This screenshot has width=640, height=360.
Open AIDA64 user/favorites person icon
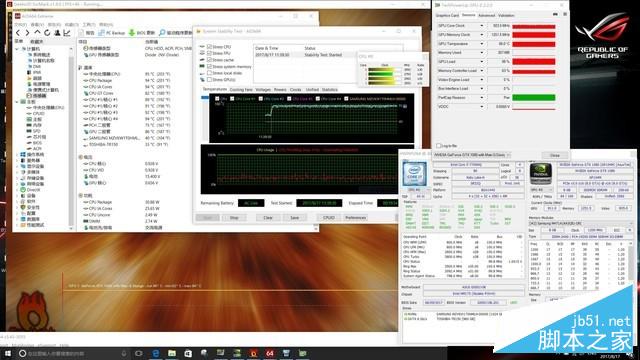point(57,33)
